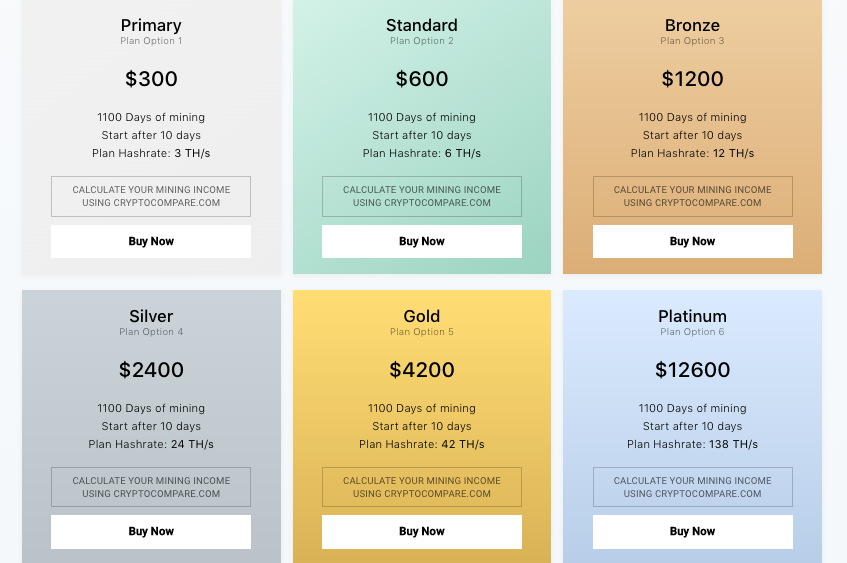Buy the Gold plan now
The image size is (847, 563).
[421, 531]
